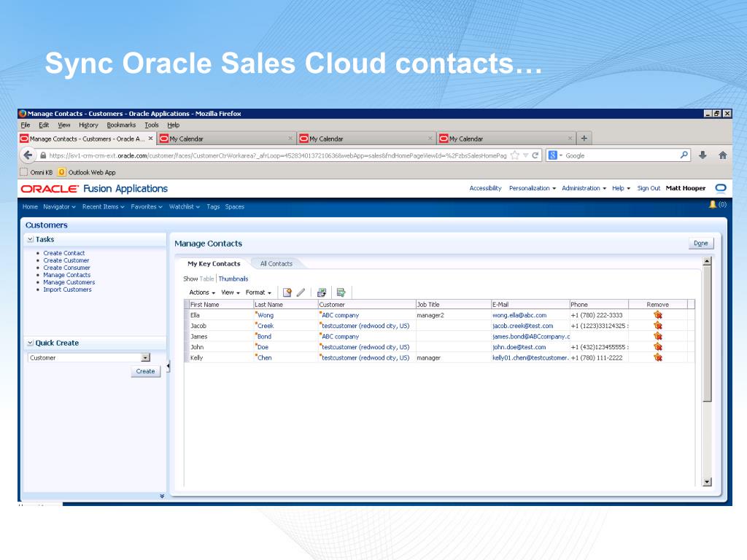Open the Bookmarks menu in Firefox

click(121, 125)
